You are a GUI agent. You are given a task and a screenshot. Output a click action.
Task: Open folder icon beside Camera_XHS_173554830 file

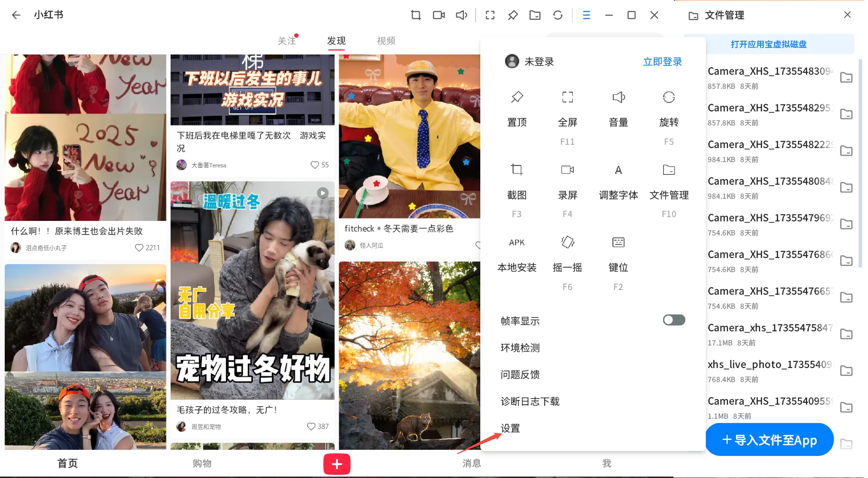pos(846,78)
